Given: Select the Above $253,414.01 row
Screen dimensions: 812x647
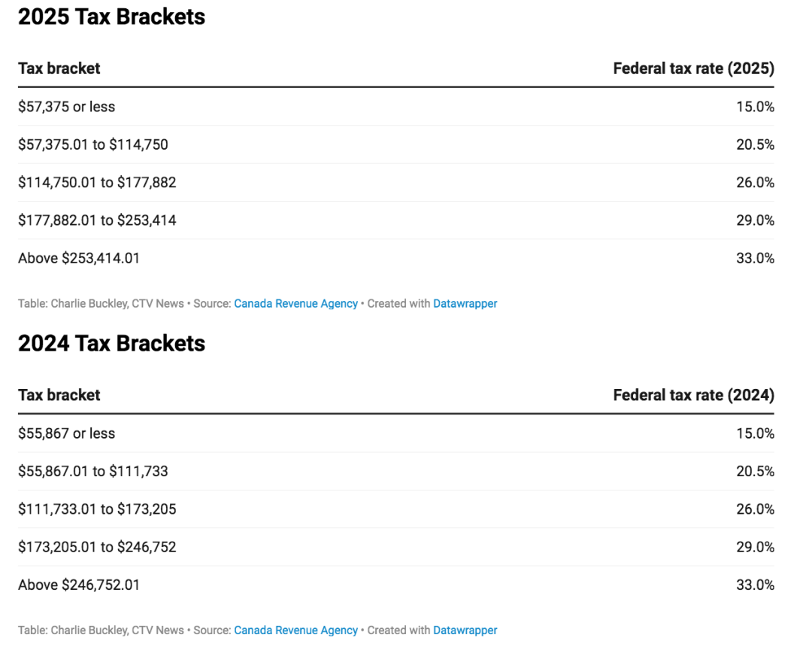Looking at the screenshot, I should [x=396, y=258].
